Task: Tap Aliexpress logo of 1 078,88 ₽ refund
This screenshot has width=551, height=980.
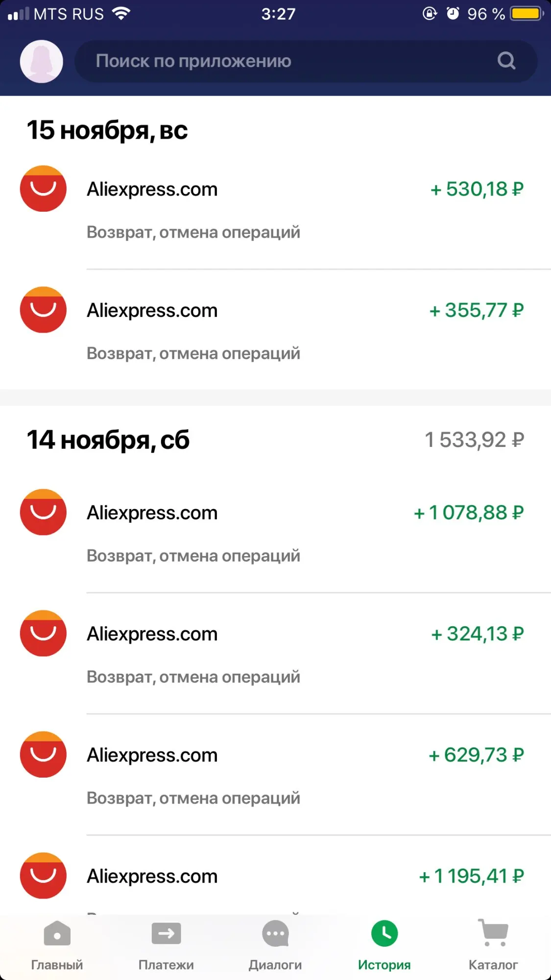Action: 43,513
